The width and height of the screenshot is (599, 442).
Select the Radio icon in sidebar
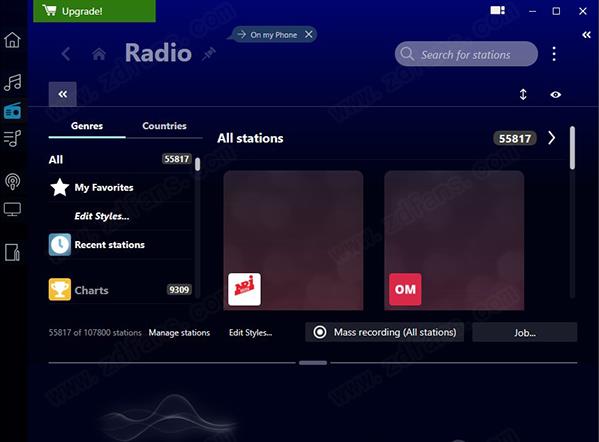coord(12,111)
